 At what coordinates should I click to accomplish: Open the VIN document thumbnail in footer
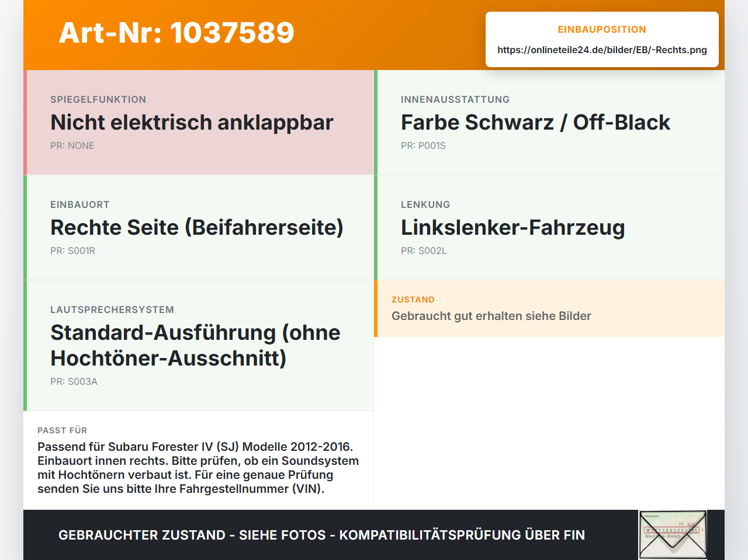[x=673, y=534]
